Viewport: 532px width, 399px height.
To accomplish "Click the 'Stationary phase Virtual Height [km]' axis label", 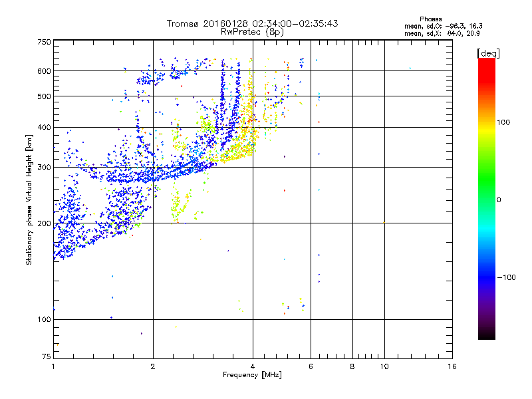I will (x=29, y=199).
